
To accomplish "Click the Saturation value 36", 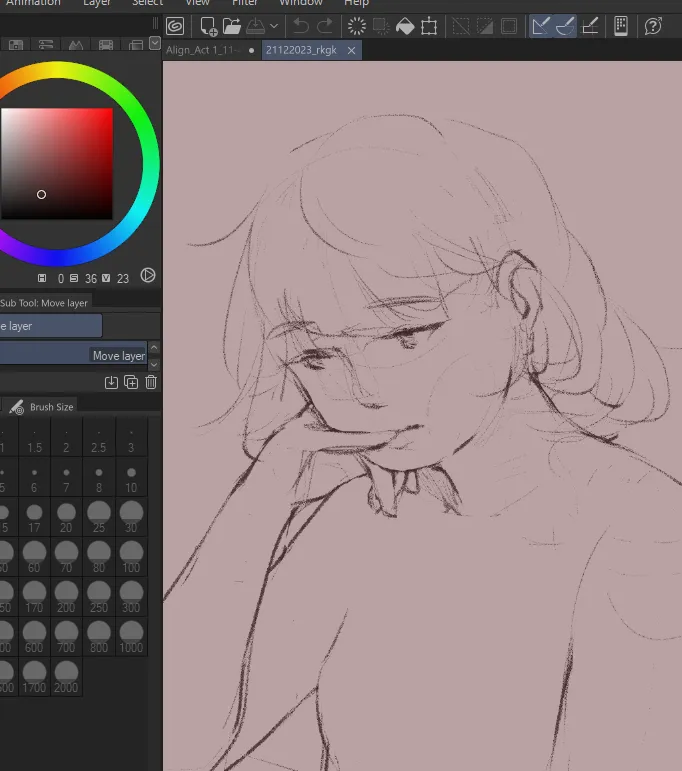I will (x=91, y=279).
